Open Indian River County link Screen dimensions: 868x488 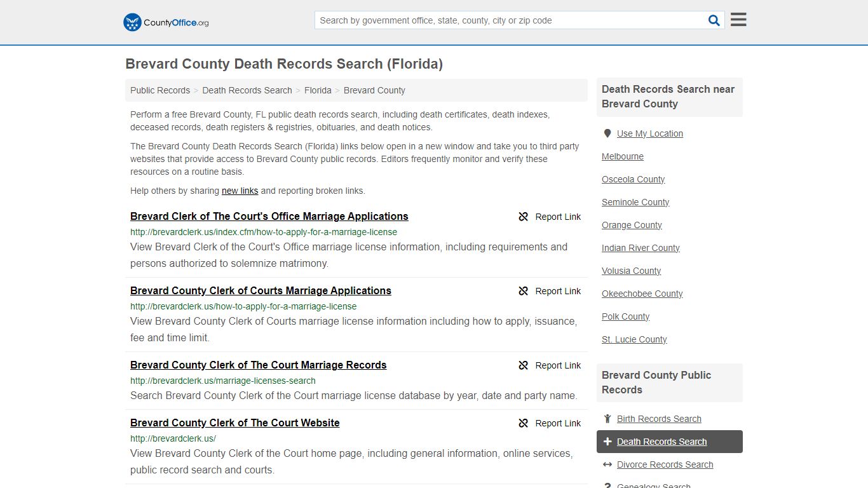(641, 248)
